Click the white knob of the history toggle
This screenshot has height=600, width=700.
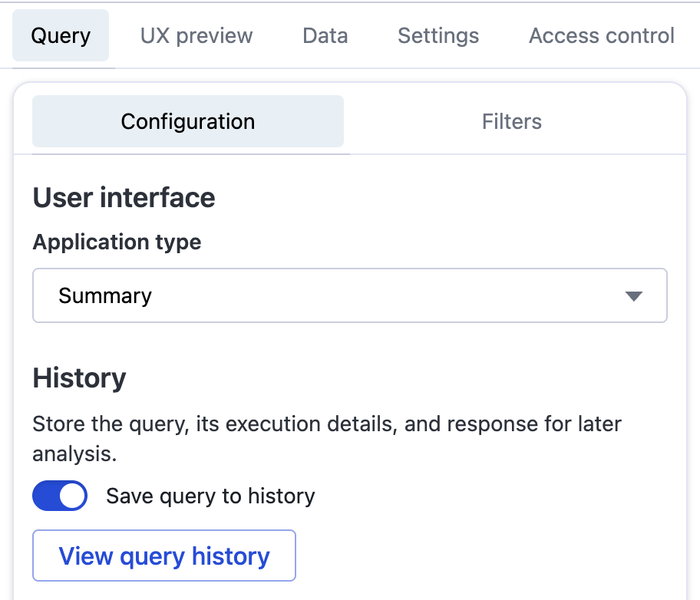[x=72, y=496]
